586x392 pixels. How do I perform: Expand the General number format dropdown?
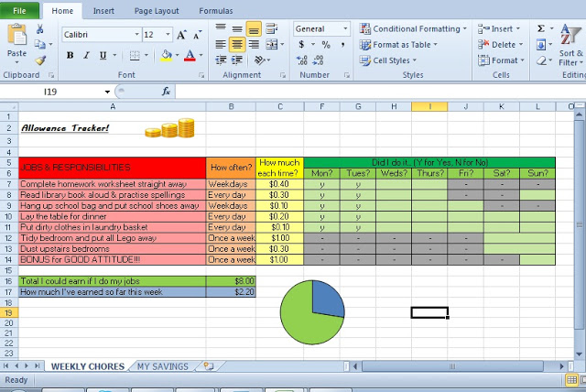point(345,28)
